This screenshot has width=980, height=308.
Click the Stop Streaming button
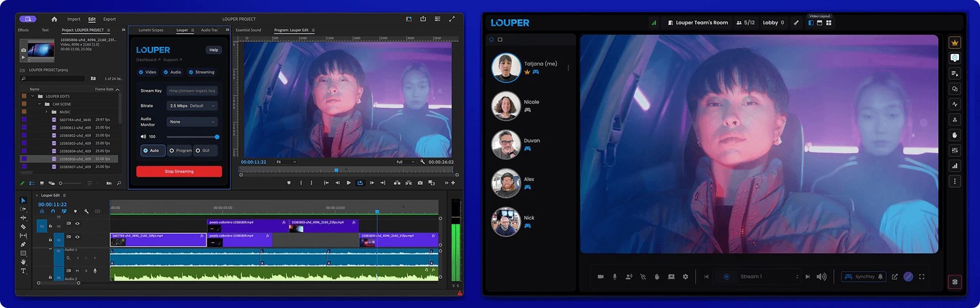pos(179,171)
